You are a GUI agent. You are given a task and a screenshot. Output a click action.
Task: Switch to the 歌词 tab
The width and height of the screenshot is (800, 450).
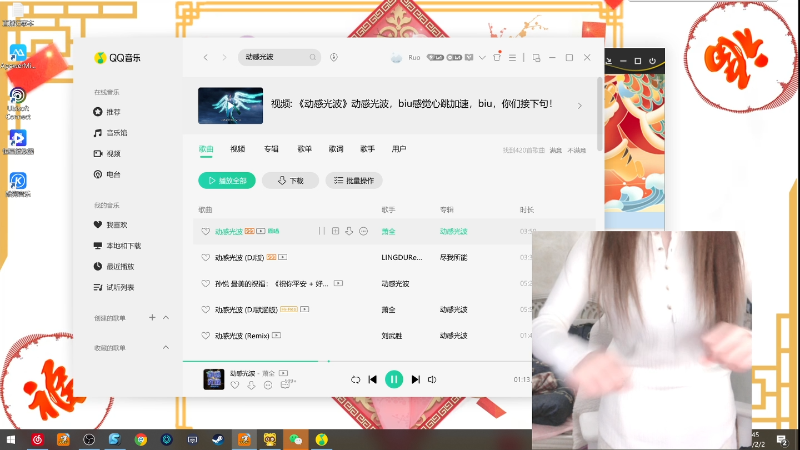336,149
